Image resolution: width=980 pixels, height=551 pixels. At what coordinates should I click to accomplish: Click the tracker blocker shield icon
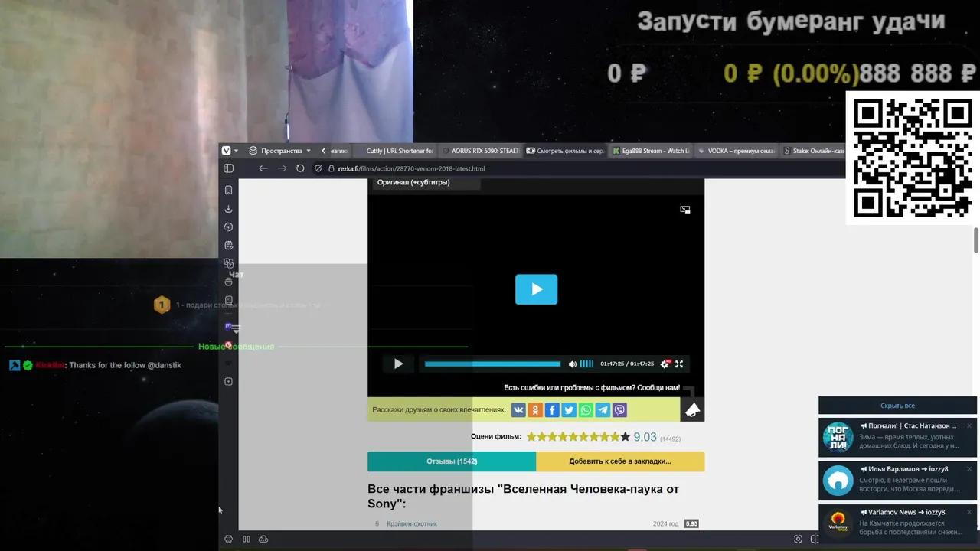click(x=318, y=168)
